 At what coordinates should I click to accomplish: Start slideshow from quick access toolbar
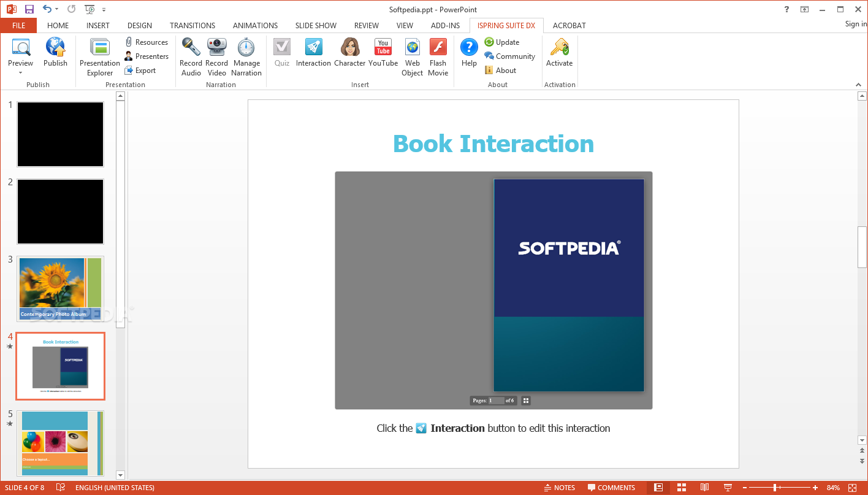point(90,9)
